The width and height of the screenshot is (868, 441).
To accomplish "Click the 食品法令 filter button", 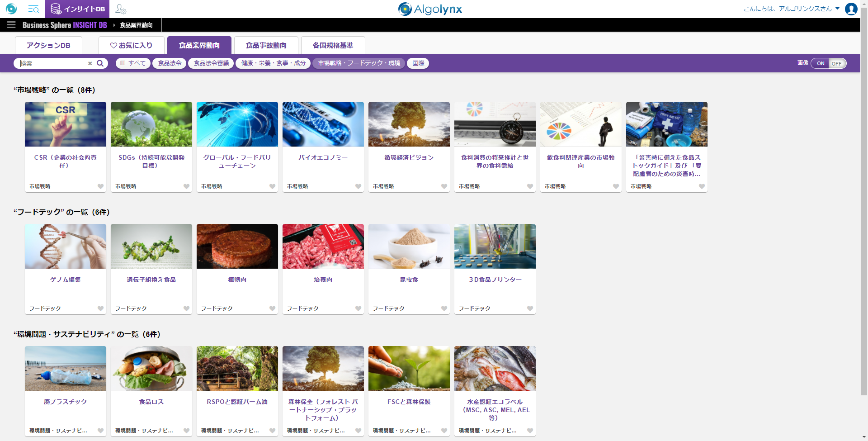I will [x=170, y=63].
